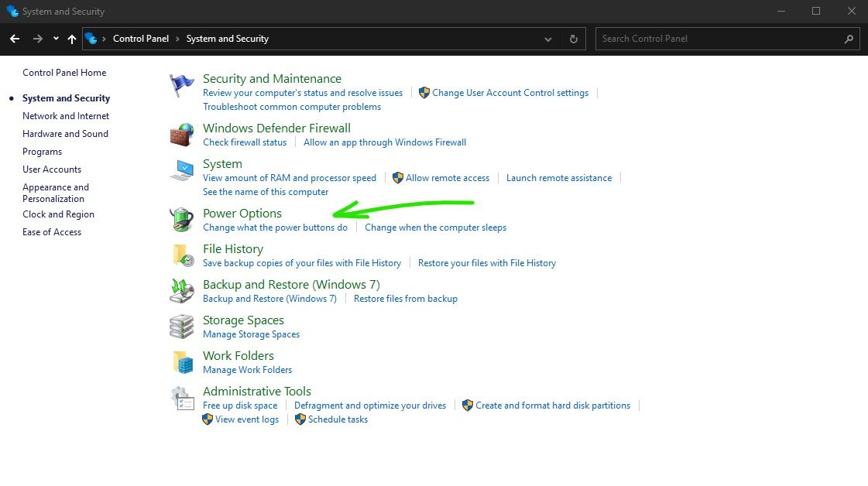Screen dimensions: 868x486
Task: Open the Ease of Access category
Action: (52, 232)
